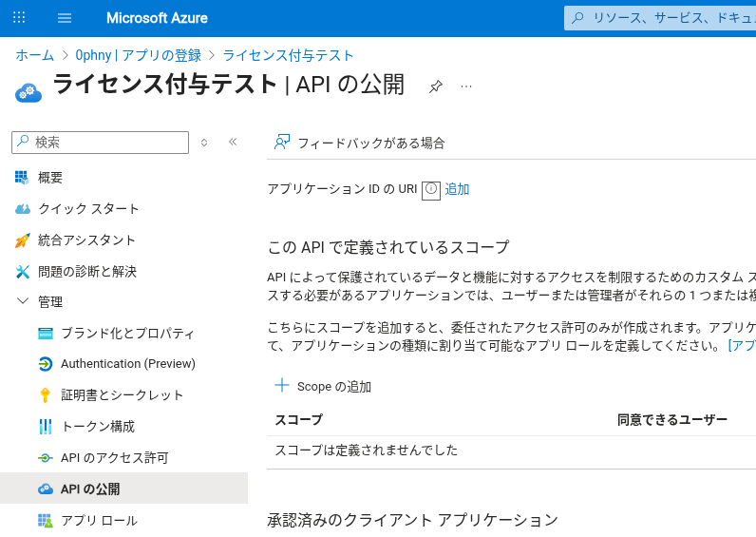756x537 pixels.
Task: Open the portal hamburger menu
Action: point(65,18)
